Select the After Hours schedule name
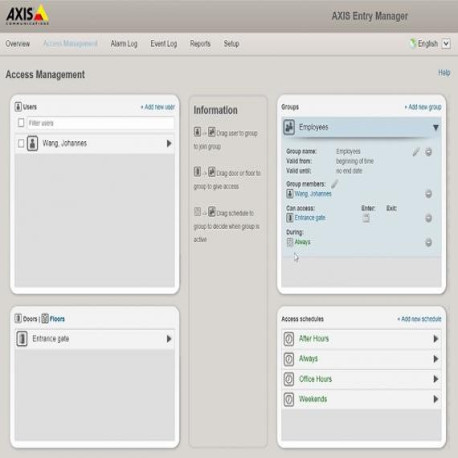Screen dimensions: 458x458 tap(314, 339)
